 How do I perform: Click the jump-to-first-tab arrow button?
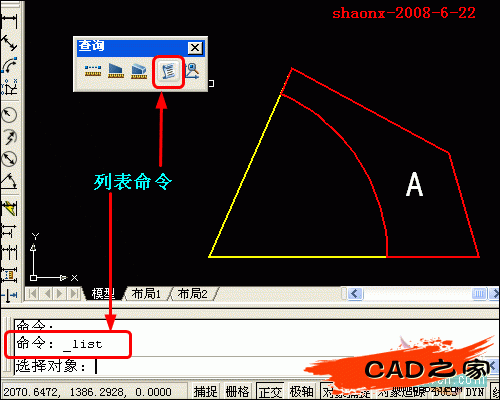click(x=32, y=294)
